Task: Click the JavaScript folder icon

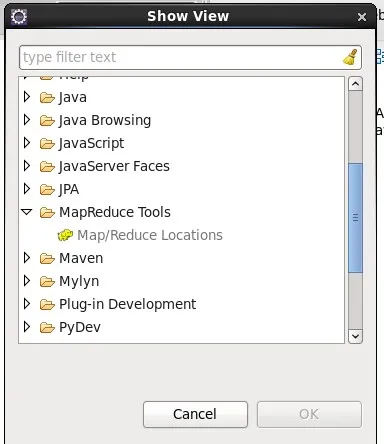Action: click(x=47, y=143)
